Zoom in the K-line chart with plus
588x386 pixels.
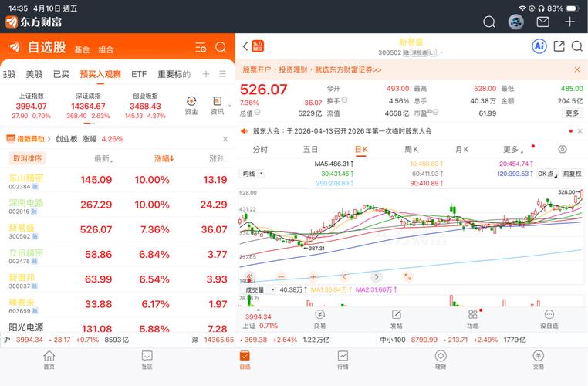pos(313,277)
